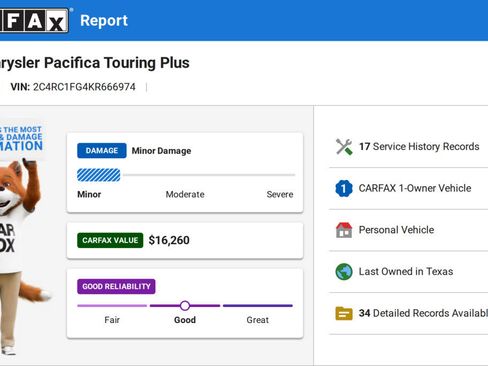Click the blue 1-Owner badge icon

click(344, 188)
